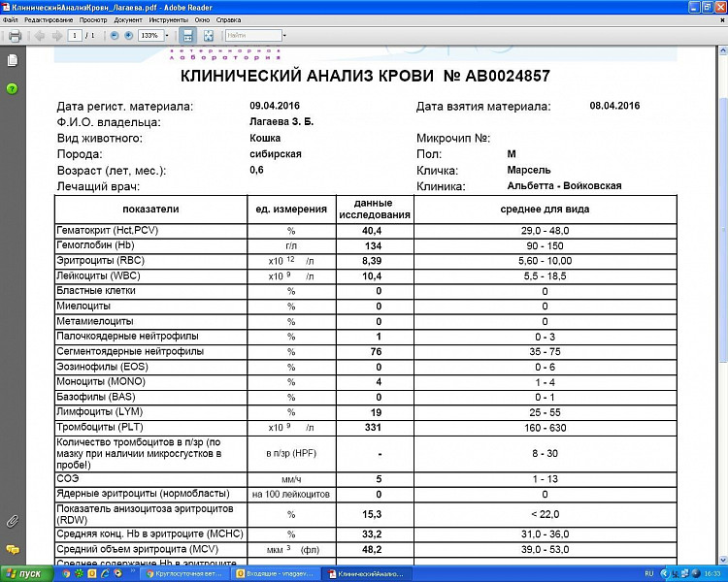Expand the Find options dropdown arrow

coord(282,35)
